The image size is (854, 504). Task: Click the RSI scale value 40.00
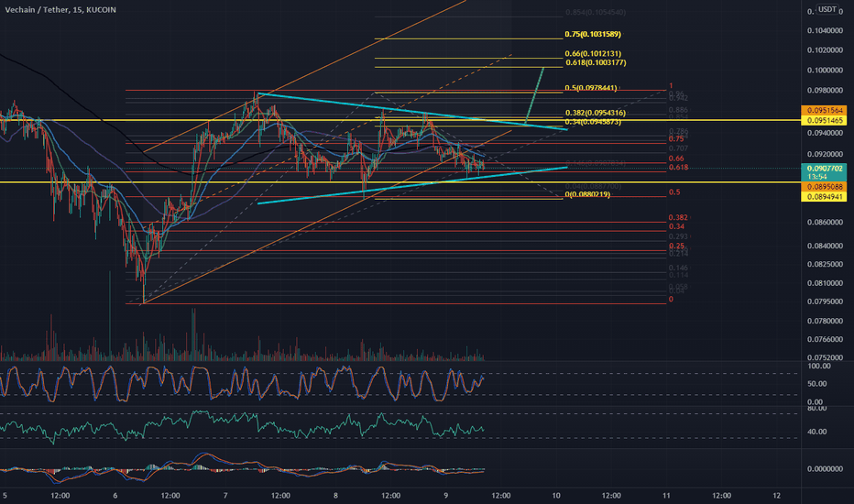pos(819,433)
